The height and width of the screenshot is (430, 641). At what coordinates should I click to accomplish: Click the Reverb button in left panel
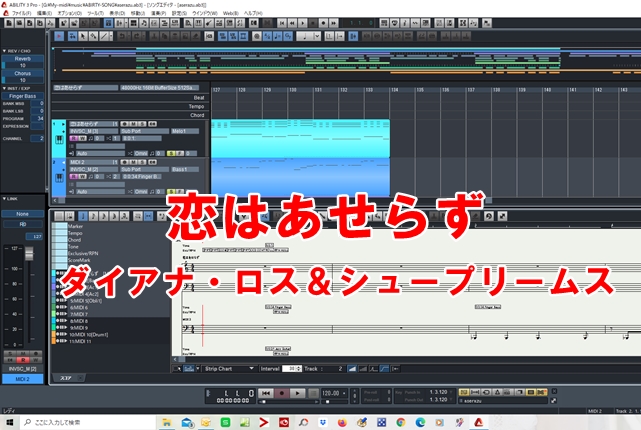point(22,58)
